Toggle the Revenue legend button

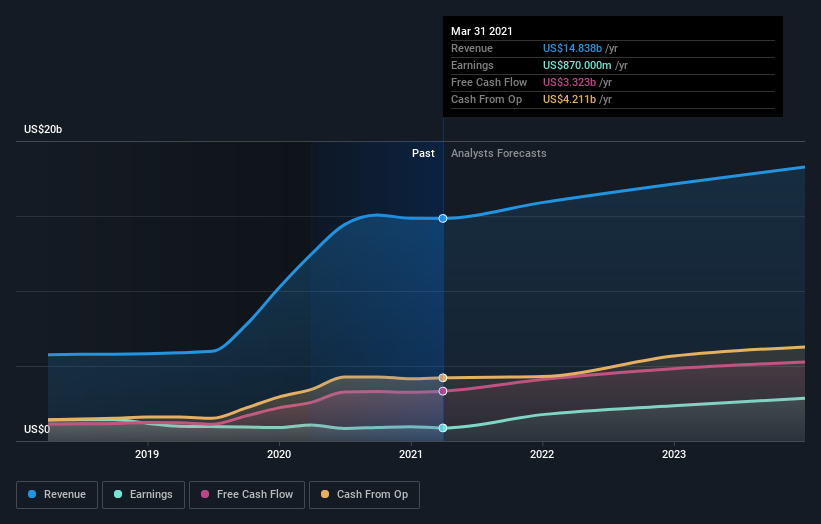[x=57, y=495]
